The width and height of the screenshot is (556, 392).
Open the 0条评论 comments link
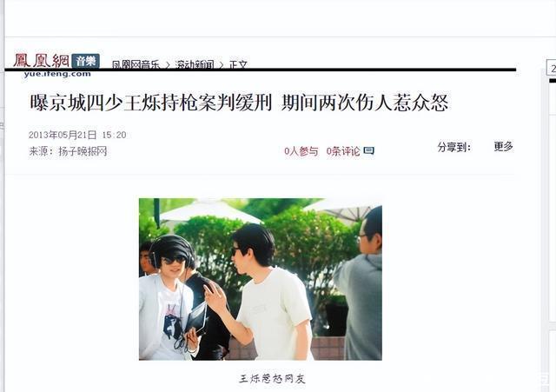(x=343, y=151)
